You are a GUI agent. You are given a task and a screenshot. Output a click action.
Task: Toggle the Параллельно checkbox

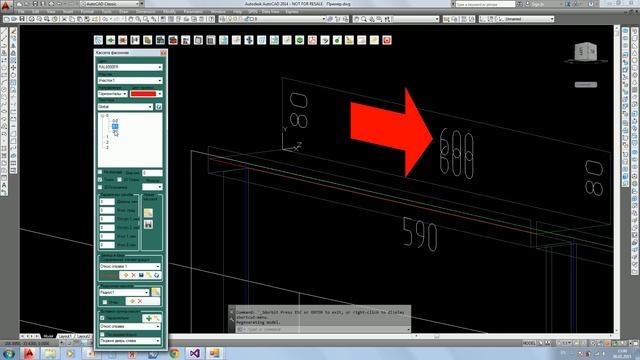pos(103,318)
